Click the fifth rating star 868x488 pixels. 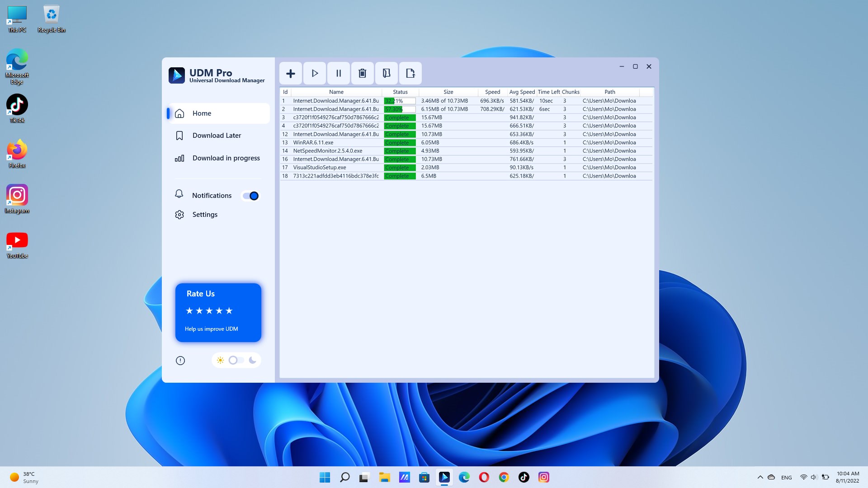click(229, 311)
